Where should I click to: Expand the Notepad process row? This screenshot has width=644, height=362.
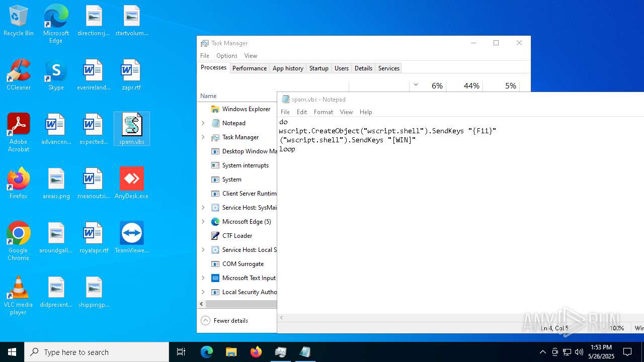pos(203,123)
